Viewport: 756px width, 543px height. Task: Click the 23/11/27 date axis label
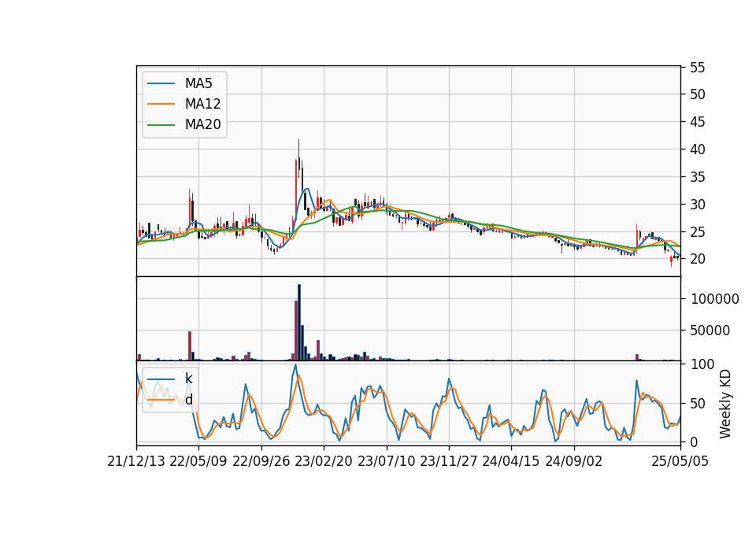449,461
